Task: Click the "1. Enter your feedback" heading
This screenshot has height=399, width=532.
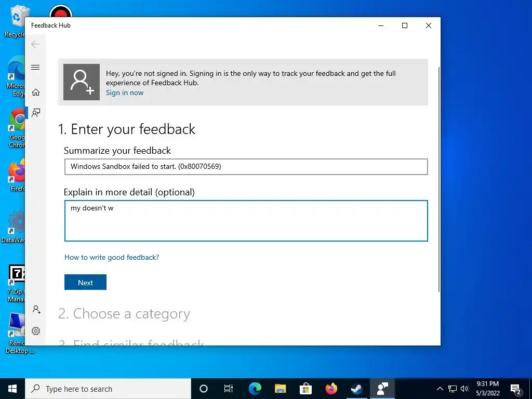Action: [x=127, y=129]
